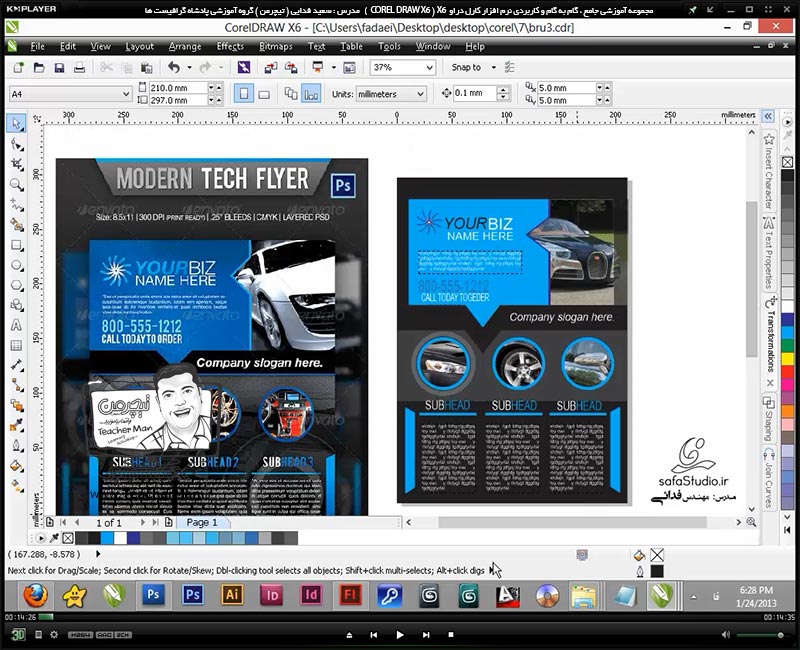This screenshot has height=650, width=800.
Task: Open Firefox from the taskbar
Action: [x=36, y=595]
